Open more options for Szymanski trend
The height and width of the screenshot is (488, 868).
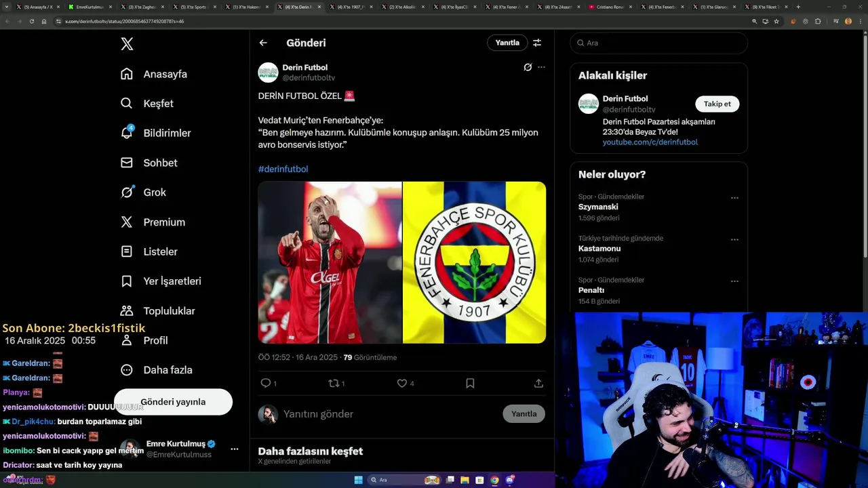[x=734, y=198]
